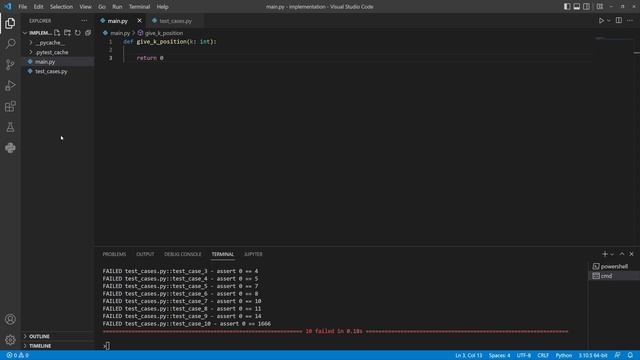640x360 pixels.
Task: Close the main.py editor tab
Action: (x=139, y=20)
